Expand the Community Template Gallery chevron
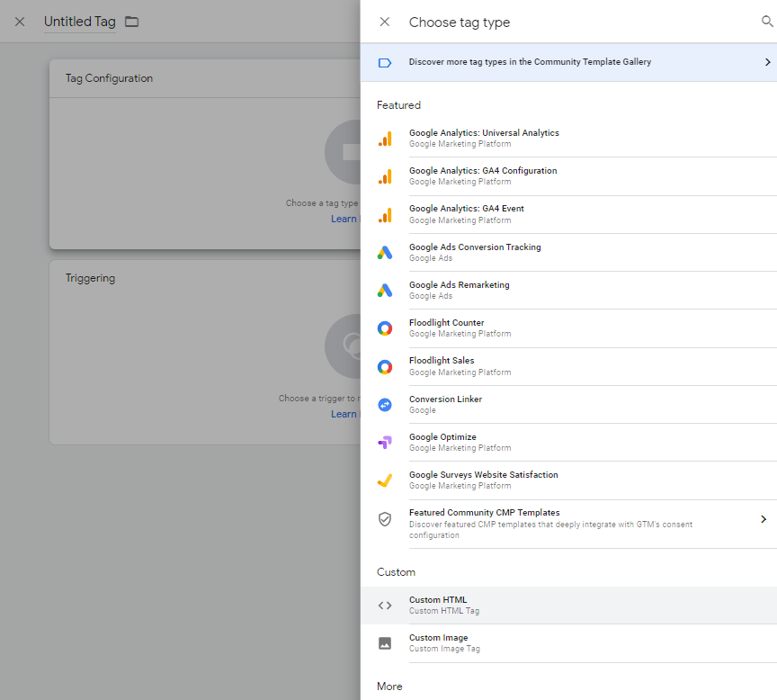This screenshot has width=777, height=700. pyautogui.click(x=768, y=62)
